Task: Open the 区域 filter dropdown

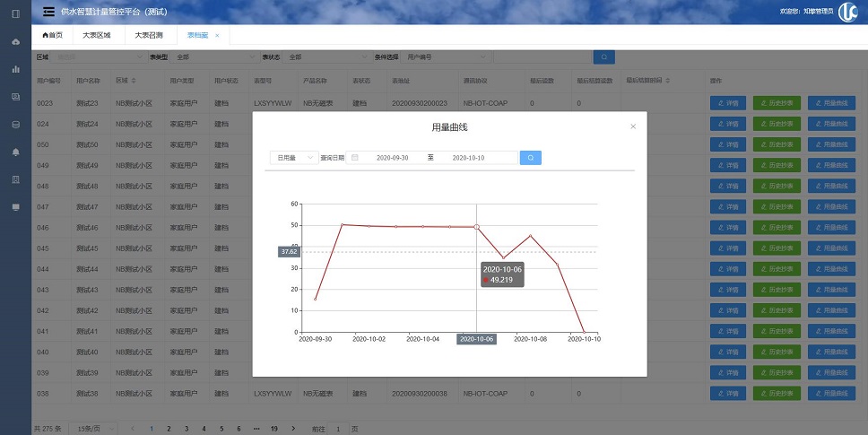Action: [x=100, y=57]
